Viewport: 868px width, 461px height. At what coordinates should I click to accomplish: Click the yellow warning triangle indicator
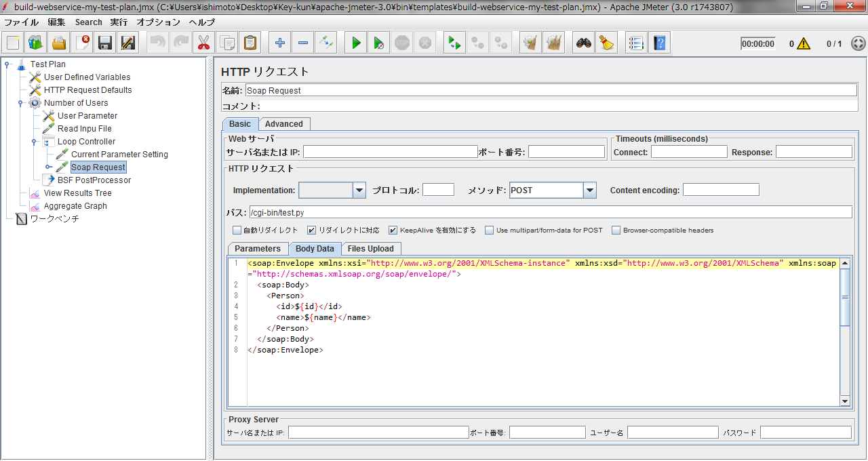pos(804,44)
